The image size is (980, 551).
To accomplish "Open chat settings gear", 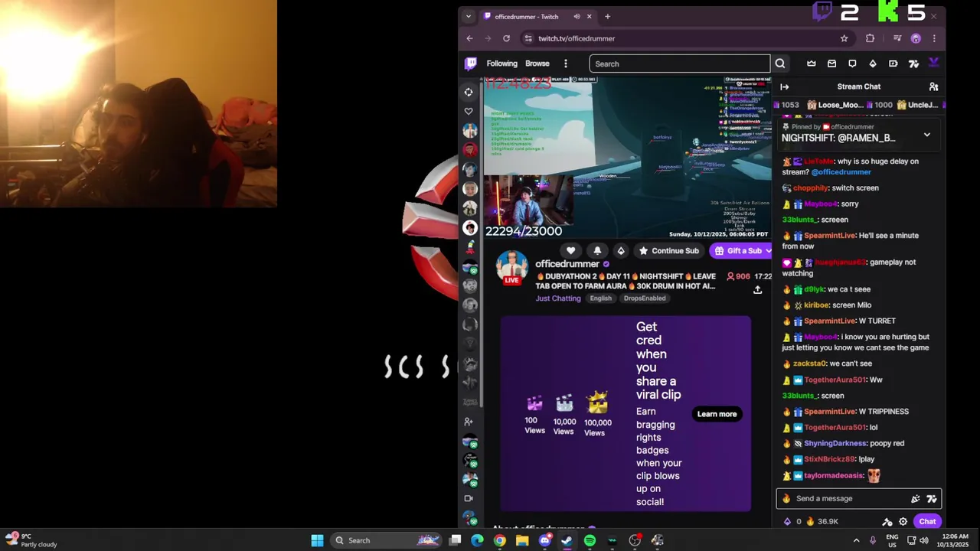I will pos(903,522).
